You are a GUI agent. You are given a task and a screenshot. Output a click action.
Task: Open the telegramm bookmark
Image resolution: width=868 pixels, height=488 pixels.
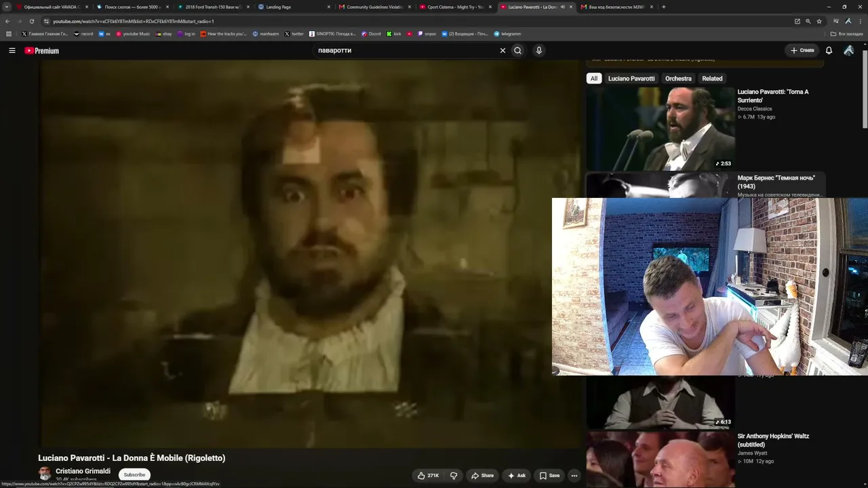(x=507, y=34)
